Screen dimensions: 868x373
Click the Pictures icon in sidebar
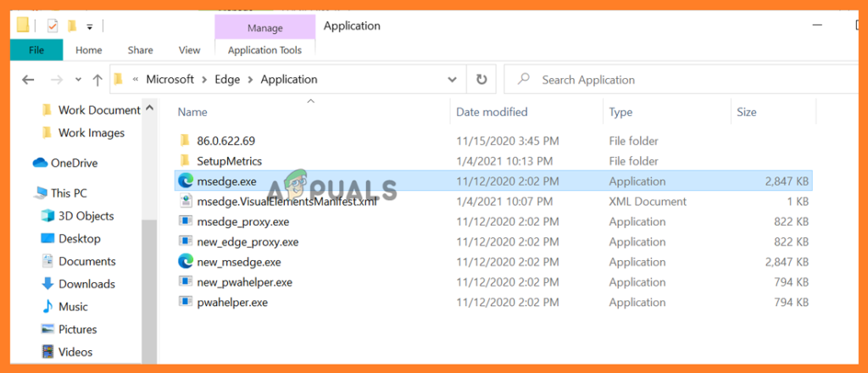[x=47, y=329]
